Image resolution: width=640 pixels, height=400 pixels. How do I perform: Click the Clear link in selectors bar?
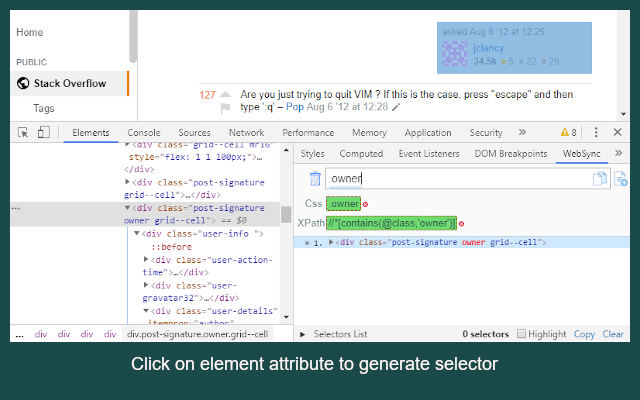point(613,334)
